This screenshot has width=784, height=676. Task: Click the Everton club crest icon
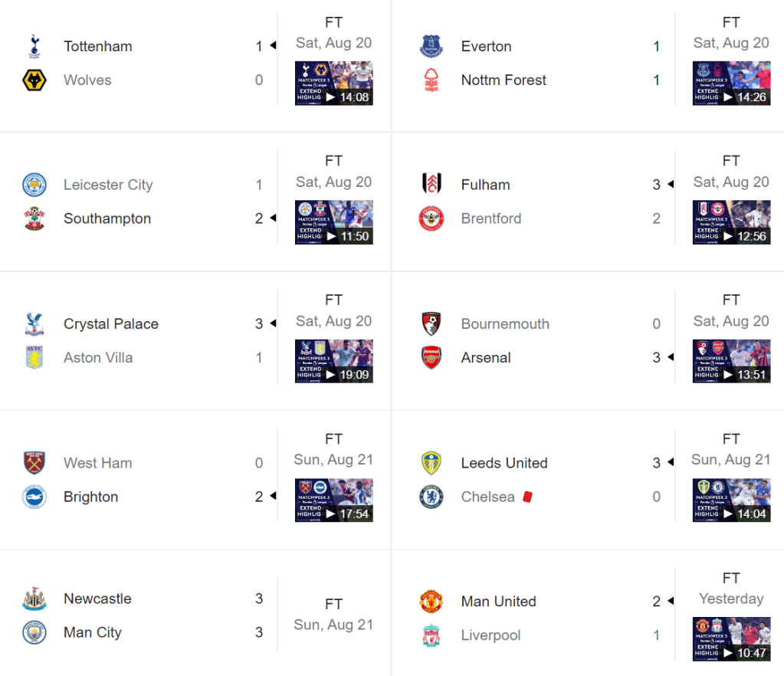pyautogui.click(x=431, y=47)
